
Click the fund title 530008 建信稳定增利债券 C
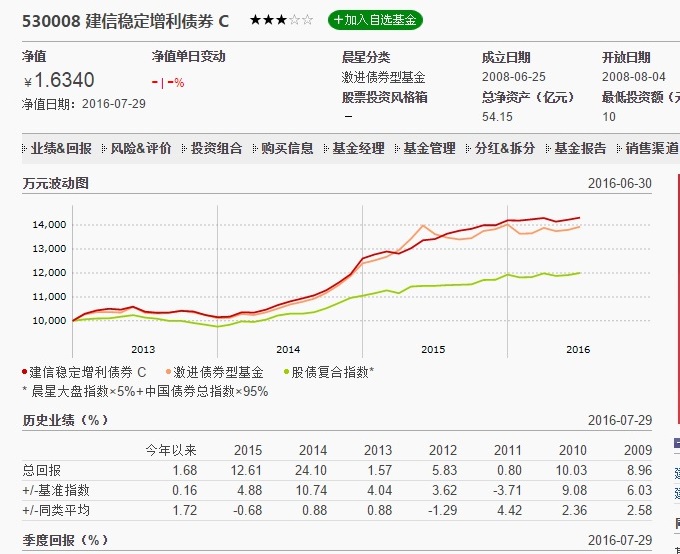coord(125,21)
